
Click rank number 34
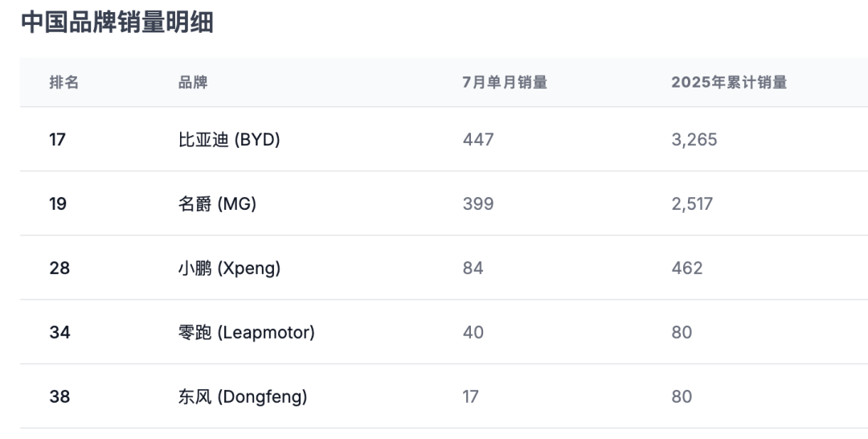pyautogui.click(x=59, y=332)
